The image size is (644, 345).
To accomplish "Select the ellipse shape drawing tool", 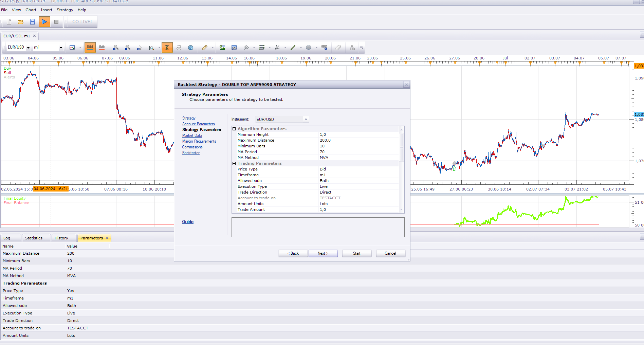I will pyautogui.click(x=309, y=48).
